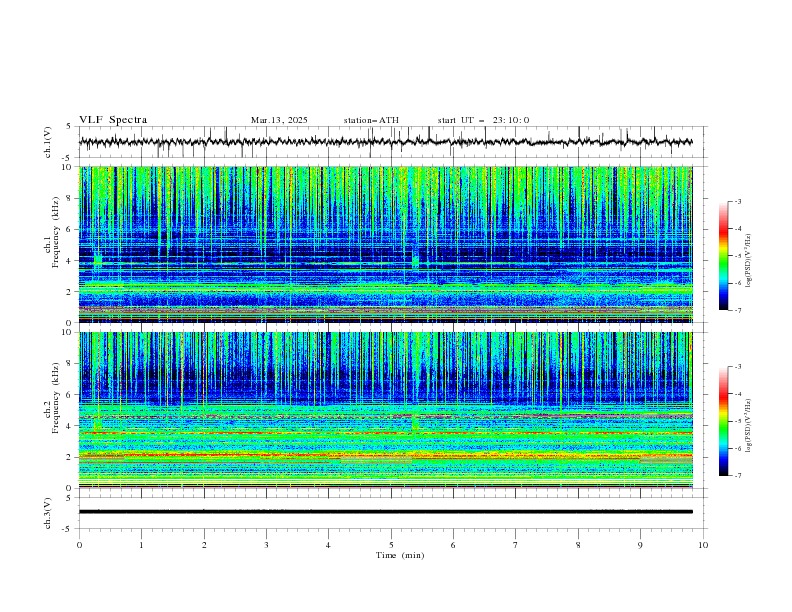Click the "5" volt tick of ch.3(V) axis
The height and width of the screenshot is (612, 792).
[x=69, y=497]
